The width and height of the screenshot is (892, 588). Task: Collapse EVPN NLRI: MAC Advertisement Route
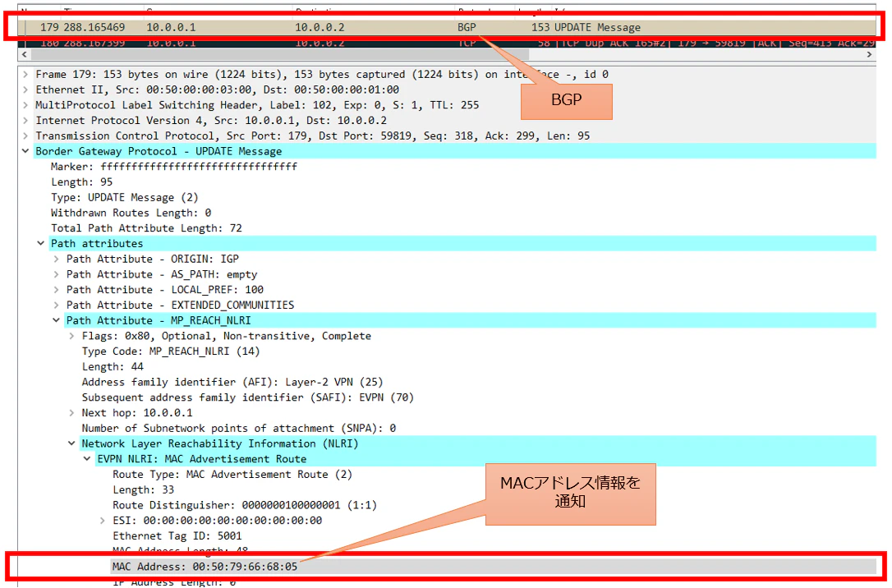click(86, 459)
